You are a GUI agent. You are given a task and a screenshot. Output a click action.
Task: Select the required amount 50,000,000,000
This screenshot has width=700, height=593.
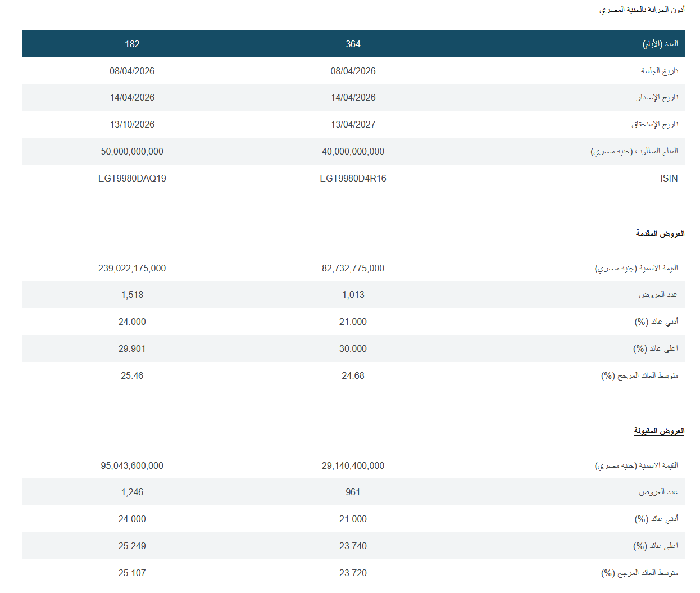tap(132, 151)
